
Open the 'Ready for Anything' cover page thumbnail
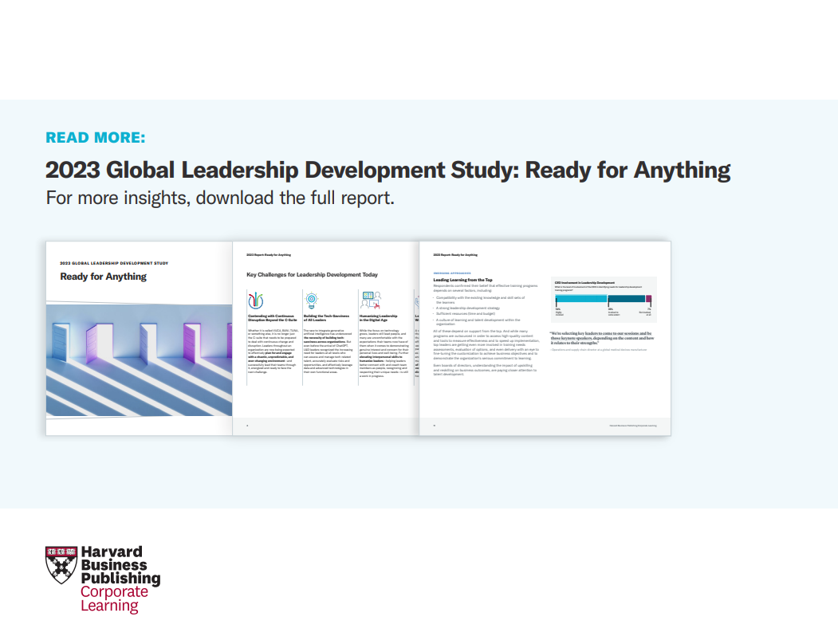139,338
